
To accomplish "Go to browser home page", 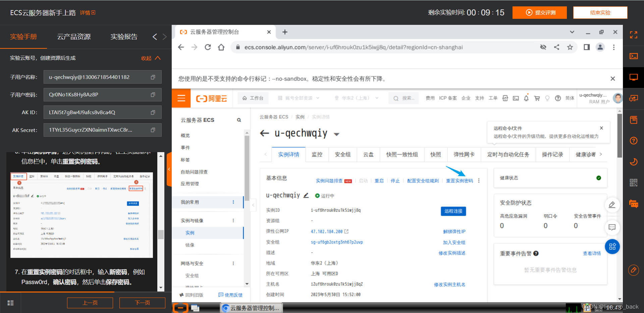I will pyautogui.click(x=221, y=47).
